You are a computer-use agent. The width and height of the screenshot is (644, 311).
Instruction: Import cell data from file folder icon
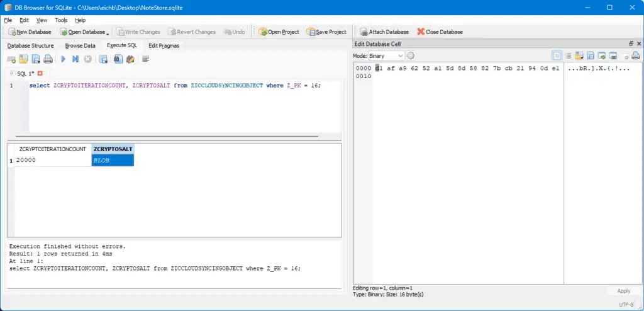click(x=579, y=55)
